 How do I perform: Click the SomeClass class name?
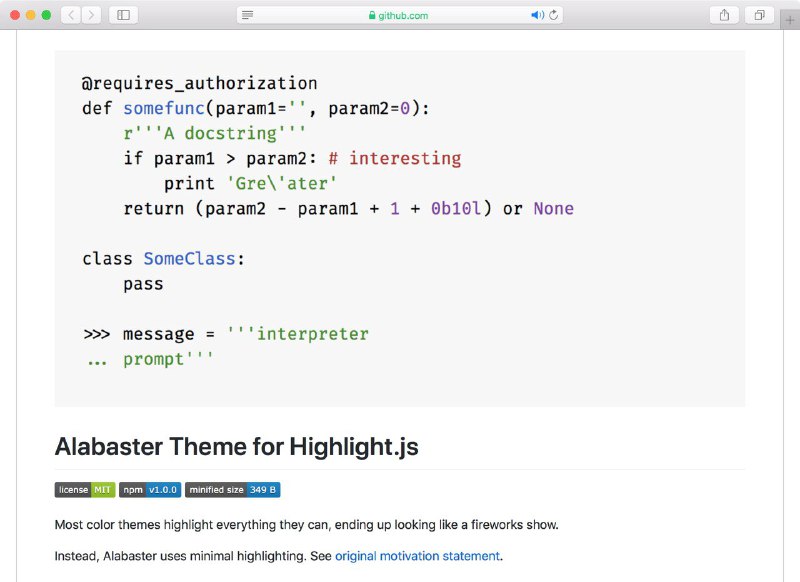189,259
